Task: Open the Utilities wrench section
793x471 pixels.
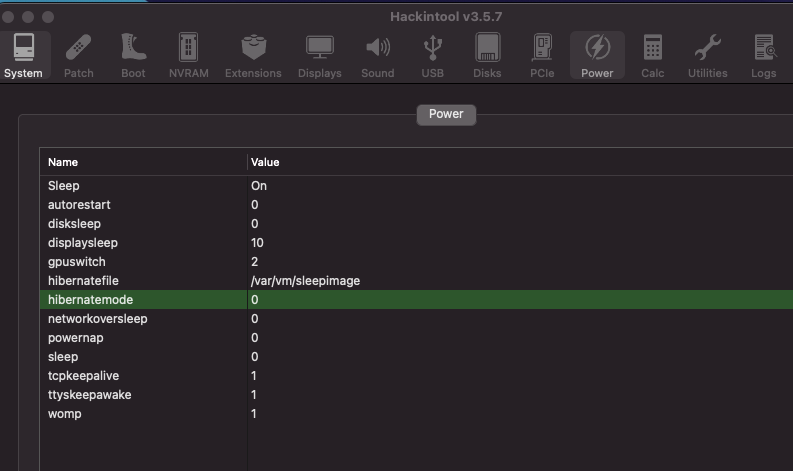Action: (x=707, y=55)
